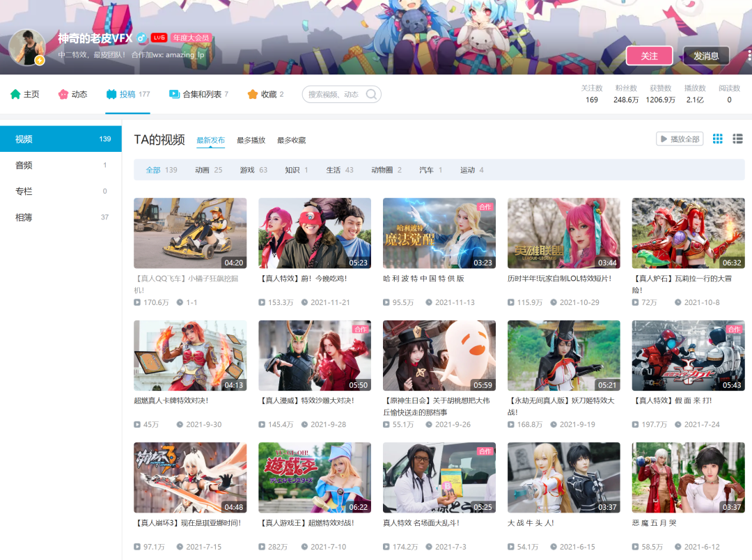
Task: Click the username 神奇的老皮VFX
Action: coord(95,38)
